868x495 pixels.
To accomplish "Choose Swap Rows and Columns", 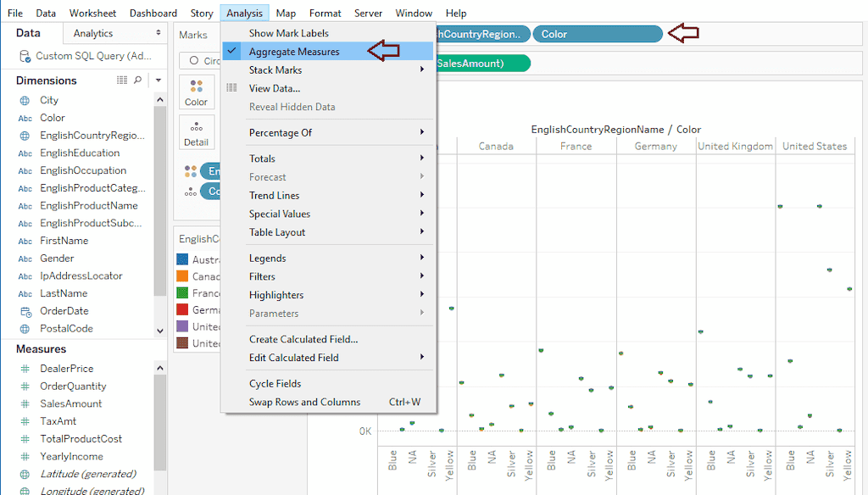I will point(304,402).
